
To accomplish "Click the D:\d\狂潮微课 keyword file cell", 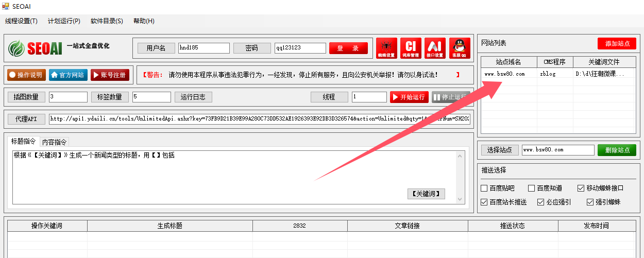I will 605,74.
